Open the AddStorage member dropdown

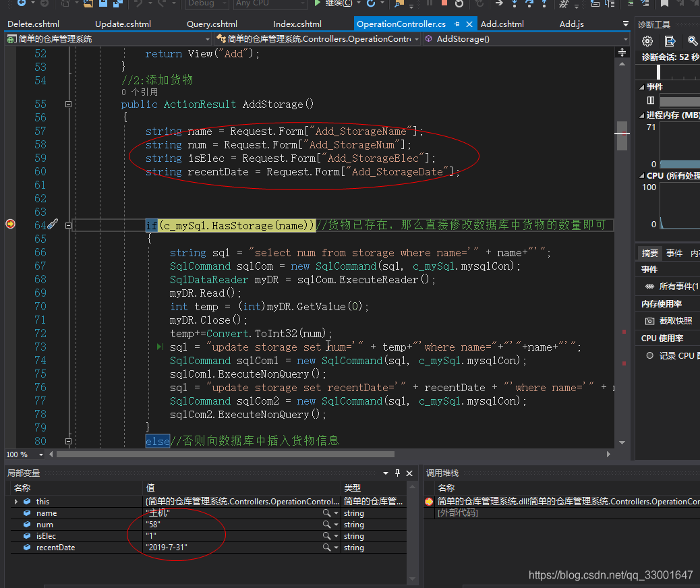point(625,39)
